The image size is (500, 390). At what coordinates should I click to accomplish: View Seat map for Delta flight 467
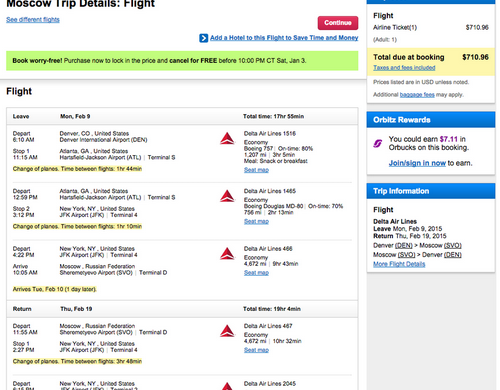click(x=256, y=350)
